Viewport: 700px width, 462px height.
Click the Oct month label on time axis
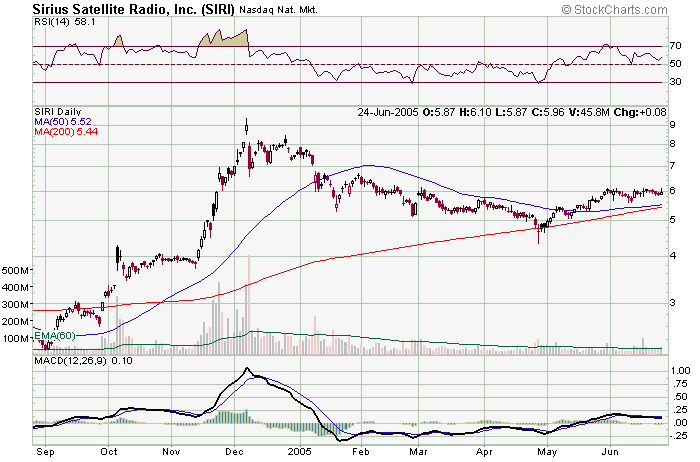tap(108, 452)
